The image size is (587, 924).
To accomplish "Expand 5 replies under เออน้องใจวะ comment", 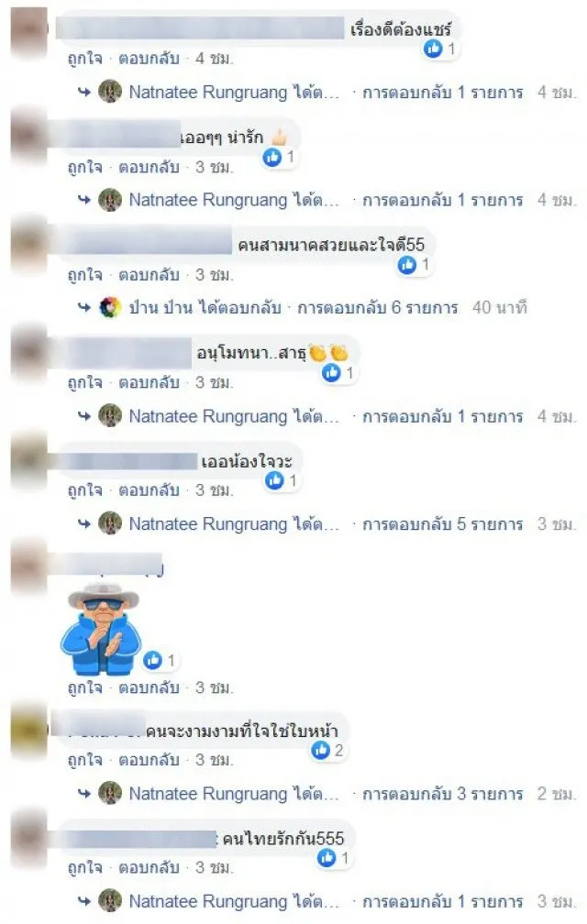I will 443,524.
